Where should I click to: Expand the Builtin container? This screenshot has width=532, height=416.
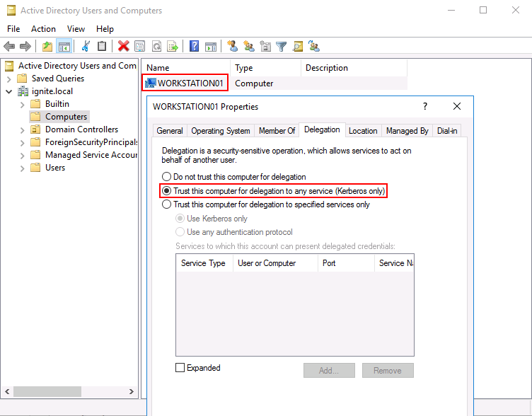point(23,105)
